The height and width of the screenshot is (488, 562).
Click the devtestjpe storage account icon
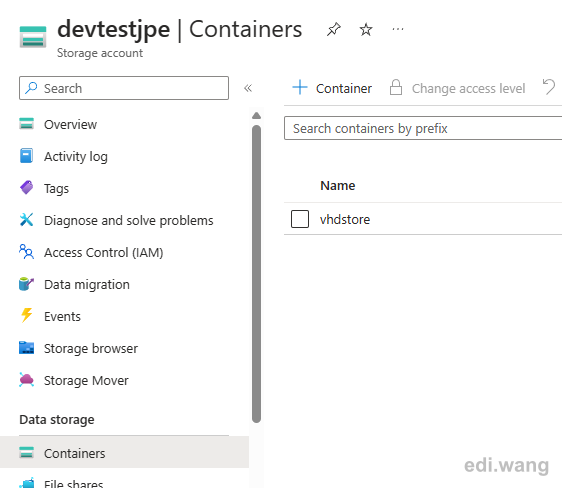coord(33,37)
